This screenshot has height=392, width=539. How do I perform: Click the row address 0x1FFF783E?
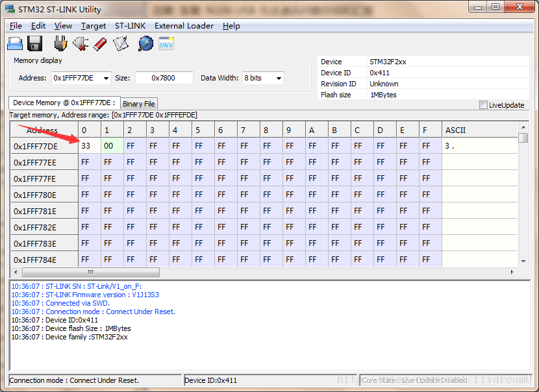(44, 243)
